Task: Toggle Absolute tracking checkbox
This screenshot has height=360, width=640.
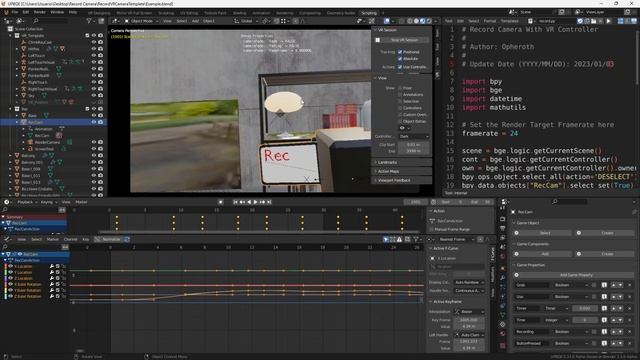Action: click(400, 59)
